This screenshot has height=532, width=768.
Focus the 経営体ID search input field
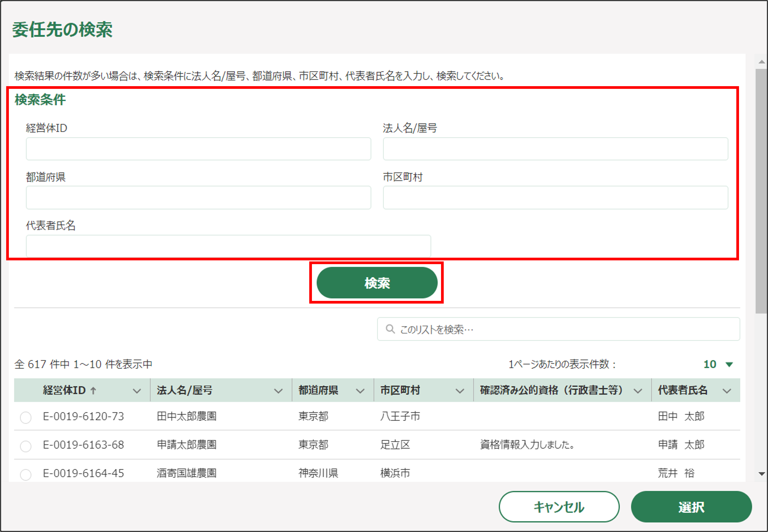198,149
